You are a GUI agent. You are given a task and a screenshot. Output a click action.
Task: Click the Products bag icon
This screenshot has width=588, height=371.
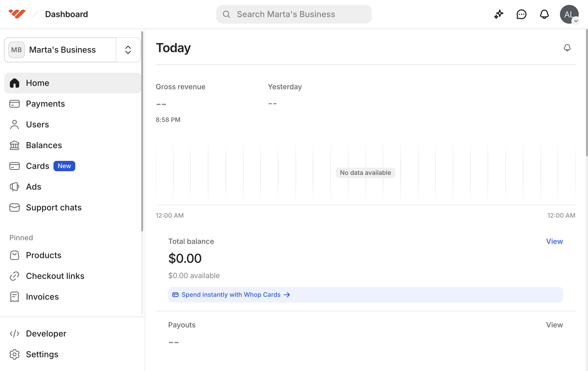pos(15,255)
